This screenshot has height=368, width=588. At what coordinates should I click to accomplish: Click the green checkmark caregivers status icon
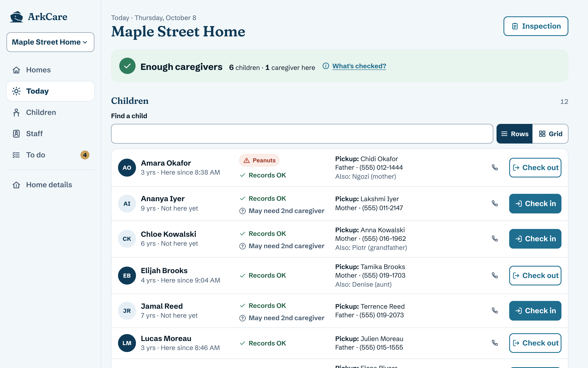[x=127, y=66]
